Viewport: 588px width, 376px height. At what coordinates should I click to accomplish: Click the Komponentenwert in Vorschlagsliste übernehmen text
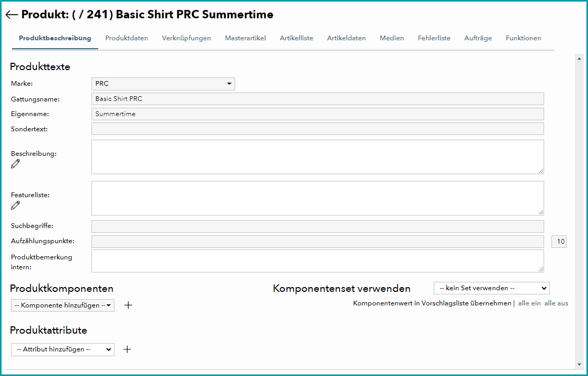[x=432, y=303]
